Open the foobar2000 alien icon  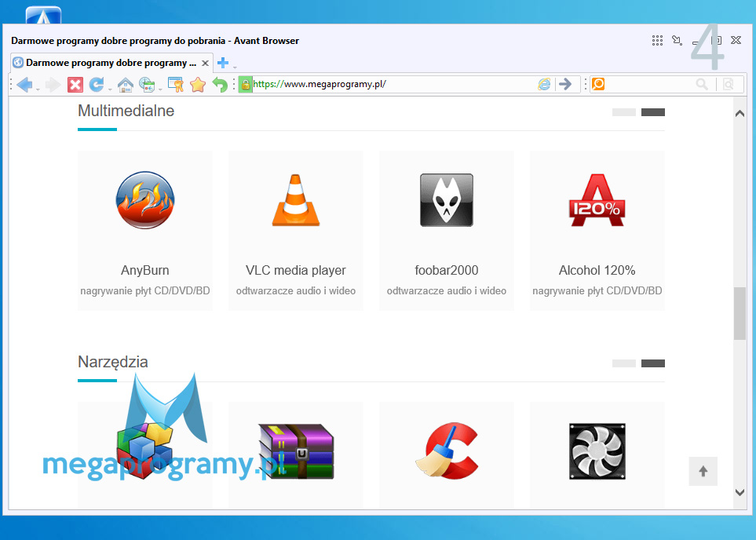[x=447, y=200]
